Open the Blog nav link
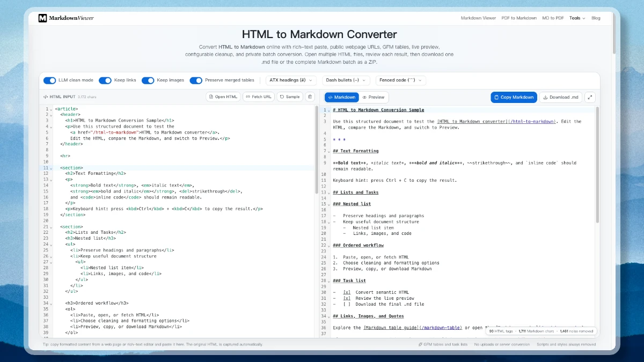Image resolution: width=644 pixels, height=362 pixels. pyautogui.click(x=596, y=18)
